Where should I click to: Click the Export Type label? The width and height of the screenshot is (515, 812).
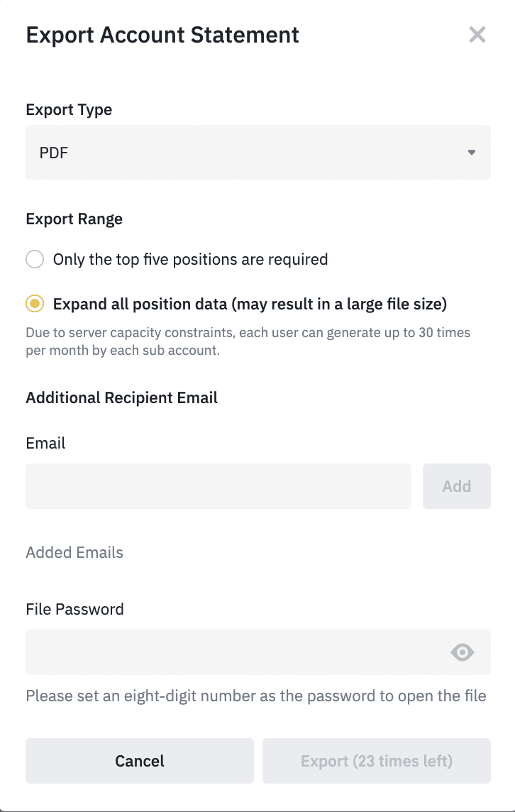coord(69,110)
